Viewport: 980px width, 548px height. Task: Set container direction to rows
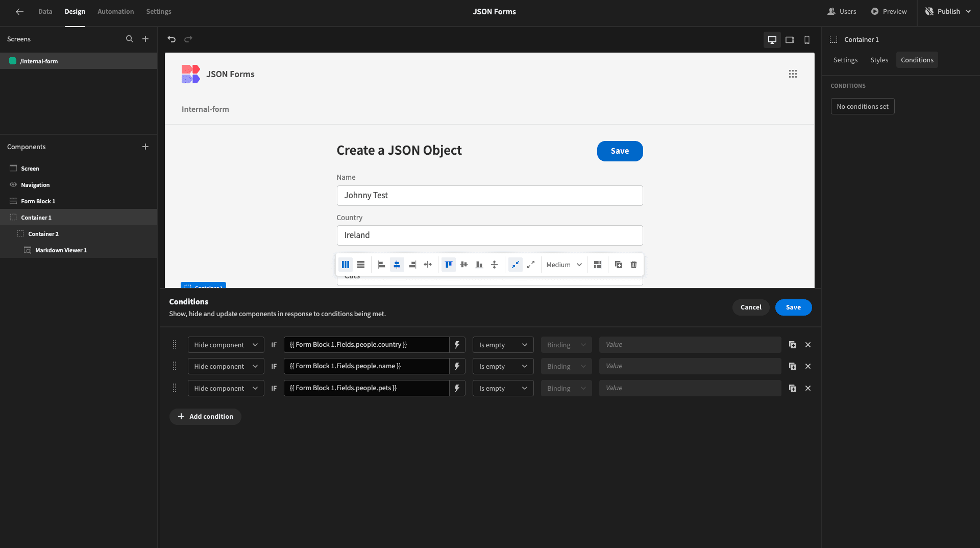click(361, 265)
